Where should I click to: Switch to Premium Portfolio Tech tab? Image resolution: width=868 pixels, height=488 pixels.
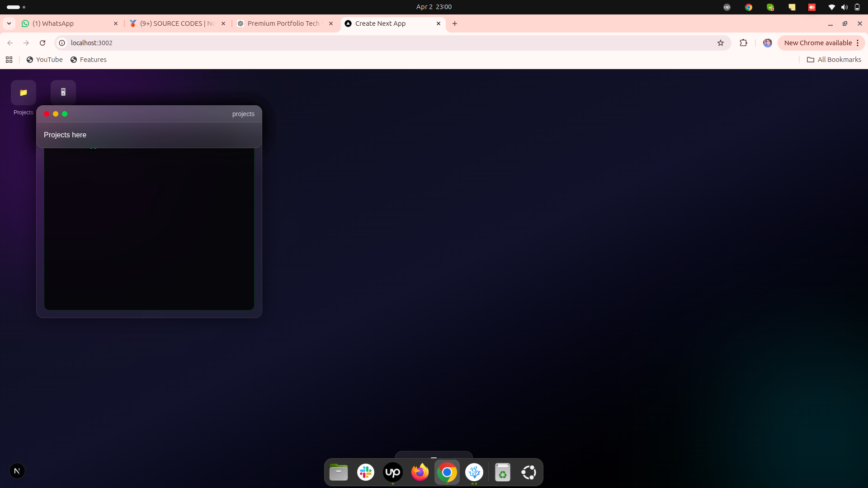tap(283, 23)
